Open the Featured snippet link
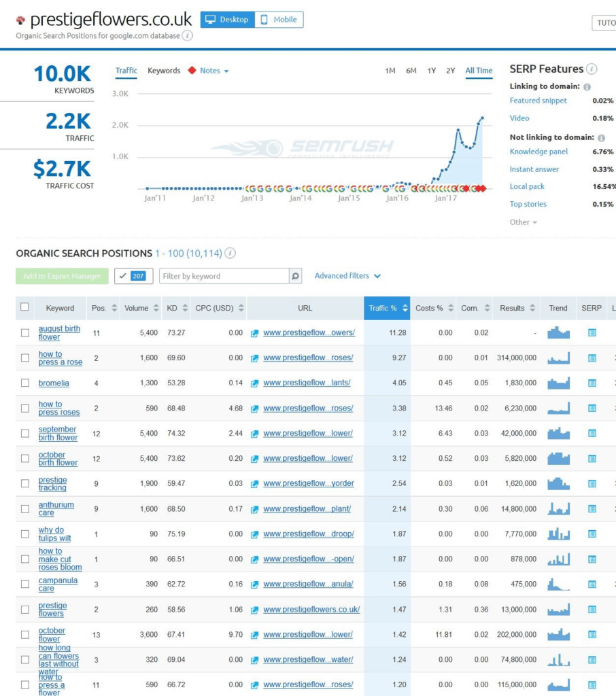This screenshot has height=696, width=616. click(538, 101)
